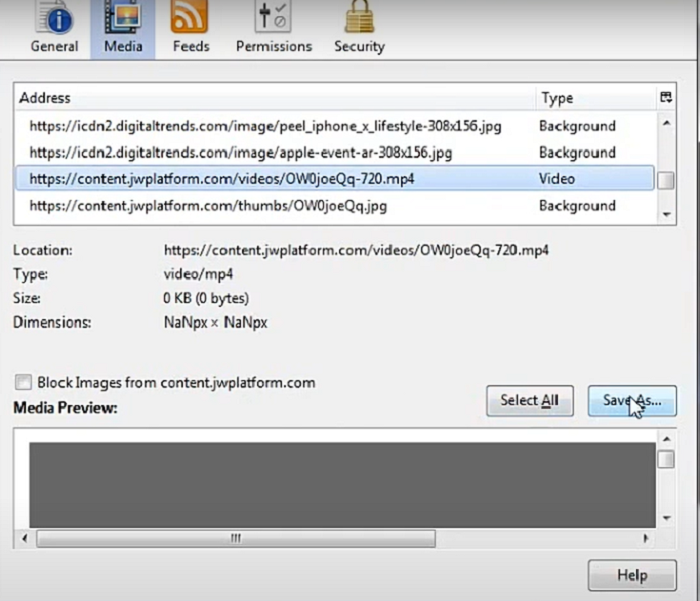
Task: Click the media list scroll up arrow
Action: click(667, 123)
